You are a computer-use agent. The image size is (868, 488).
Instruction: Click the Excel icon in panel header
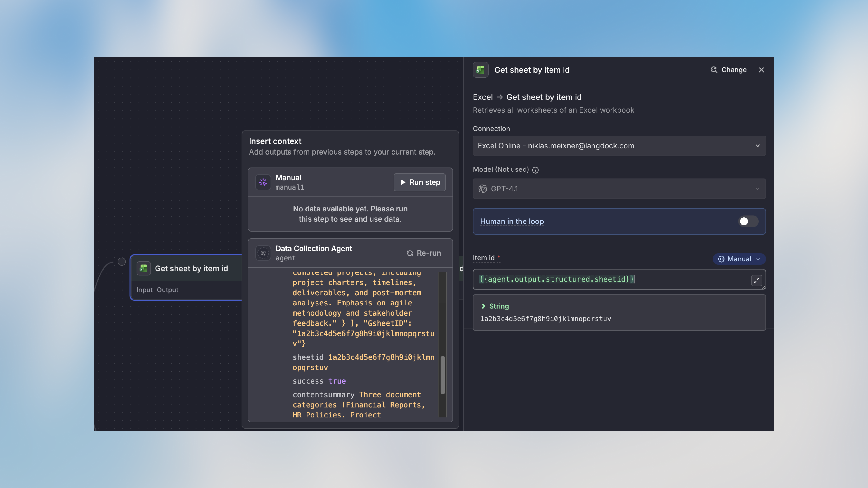pos(481,70)
